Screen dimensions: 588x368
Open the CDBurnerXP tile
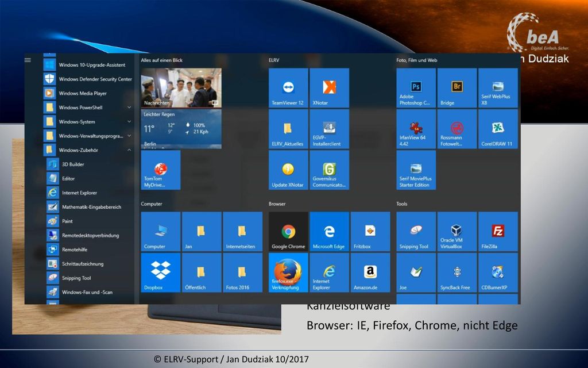pos(498,272)
